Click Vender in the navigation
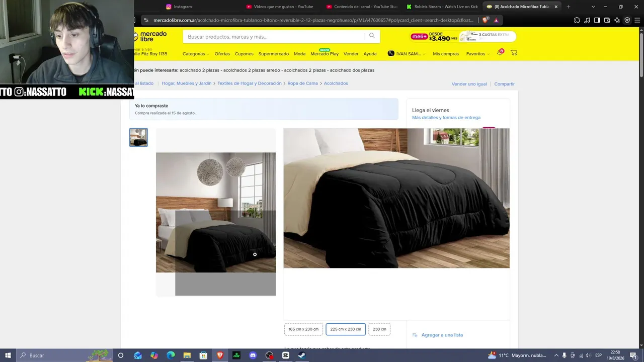This screenshot has height=362, width=644. [351, 54]
